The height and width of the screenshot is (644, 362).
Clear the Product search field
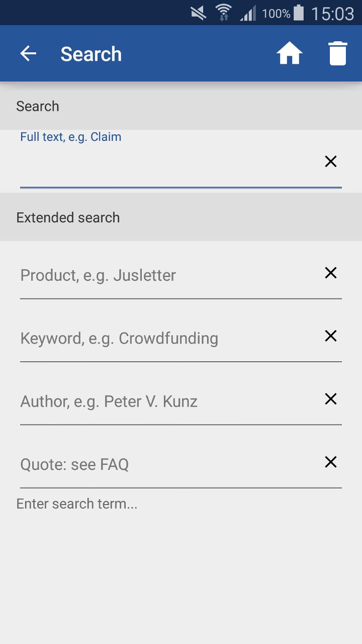(x=331, y=273)
